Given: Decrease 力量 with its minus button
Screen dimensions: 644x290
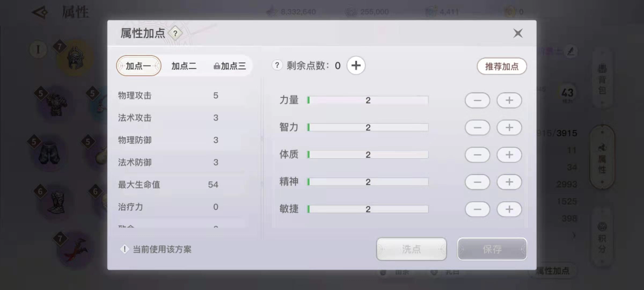Looking at the screenshot, I should [477, 100].
